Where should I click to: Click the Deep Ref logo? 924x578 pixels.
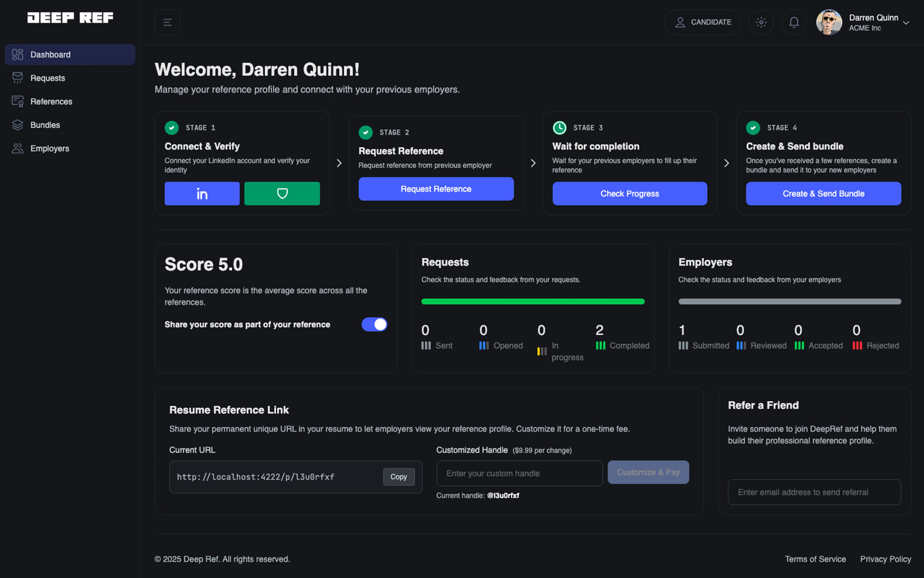[x=70, y=18]
